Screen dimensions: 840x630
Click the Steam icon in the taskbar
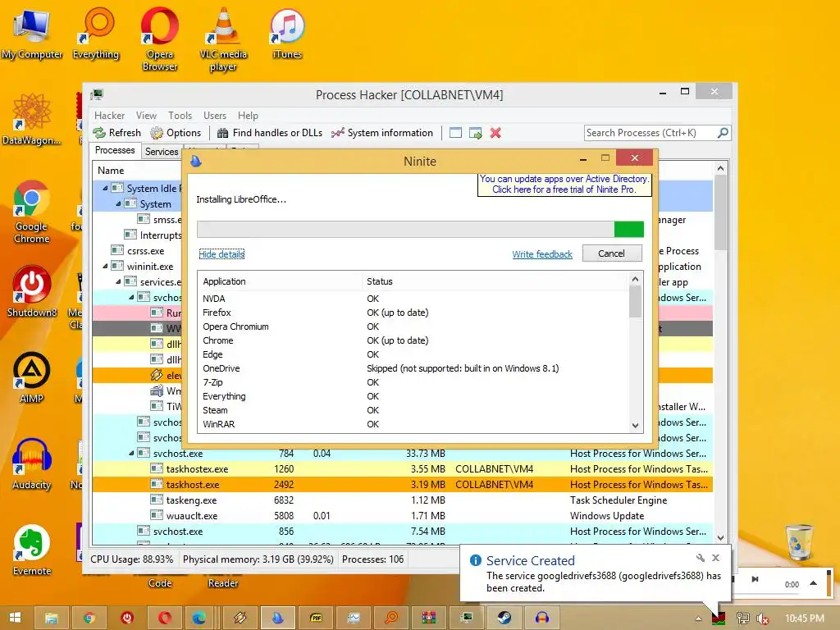point(504,618)
